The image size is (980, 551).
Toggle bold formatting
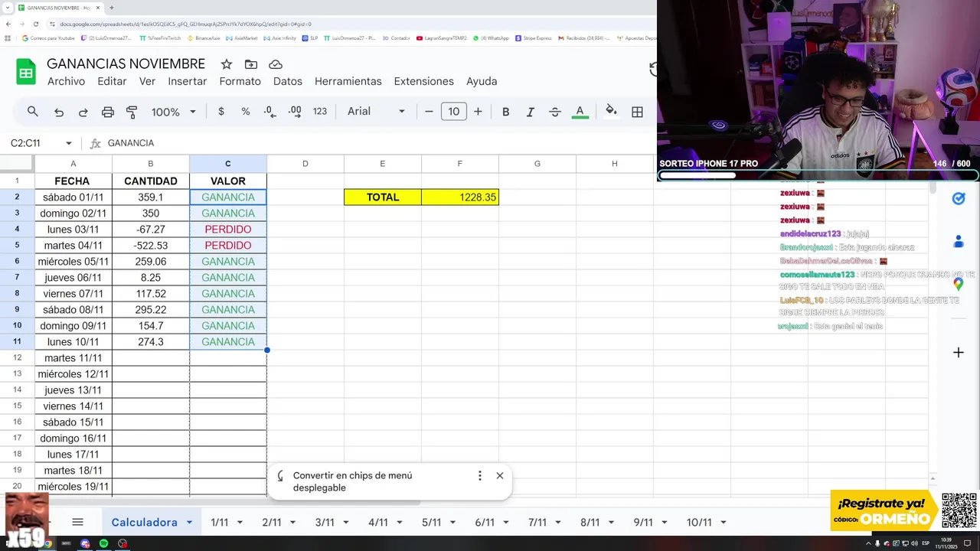(x=505, y=112)
